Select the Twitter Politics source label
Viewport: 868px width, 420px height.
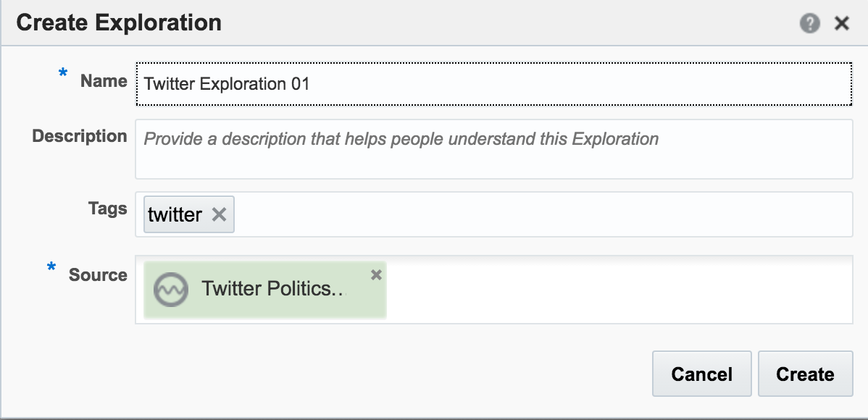pyautogui.click(x=273, y=289)
